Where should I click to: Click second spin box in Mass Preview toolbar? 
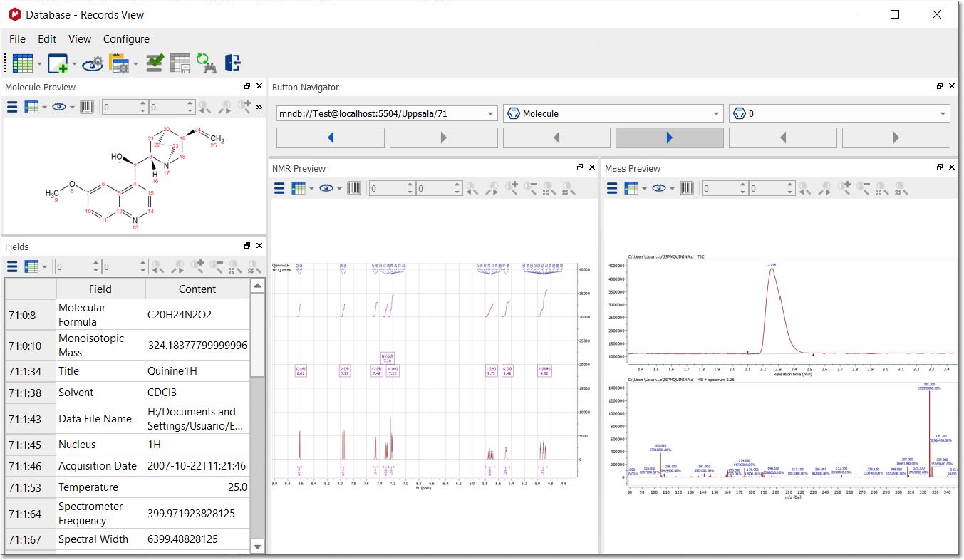pos(772,188)
